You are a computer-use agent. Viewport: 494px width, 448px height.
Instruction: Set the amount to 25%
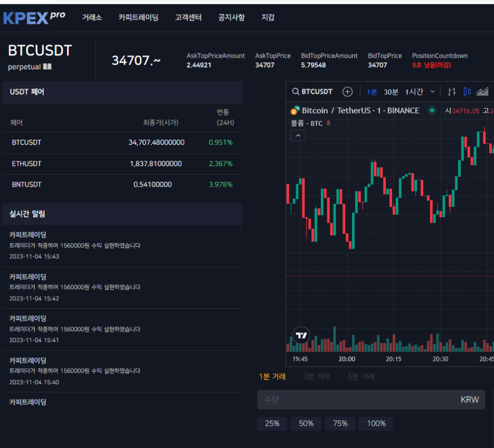(x=272, y=423)
